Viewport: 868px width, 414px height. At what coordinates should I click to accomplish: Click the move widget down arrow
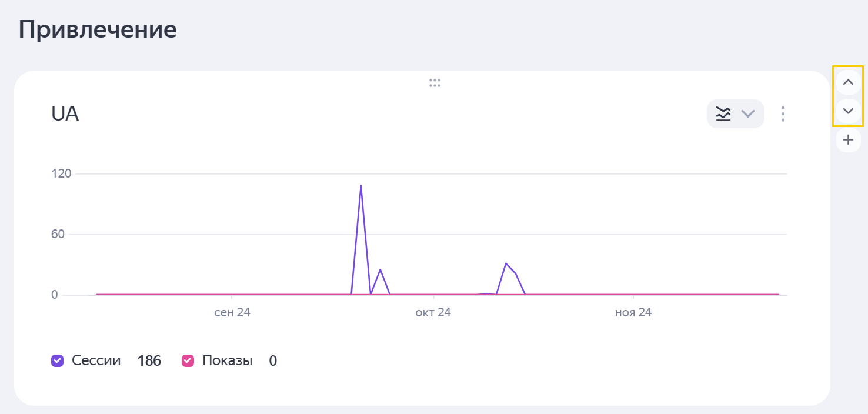[847, 111]
